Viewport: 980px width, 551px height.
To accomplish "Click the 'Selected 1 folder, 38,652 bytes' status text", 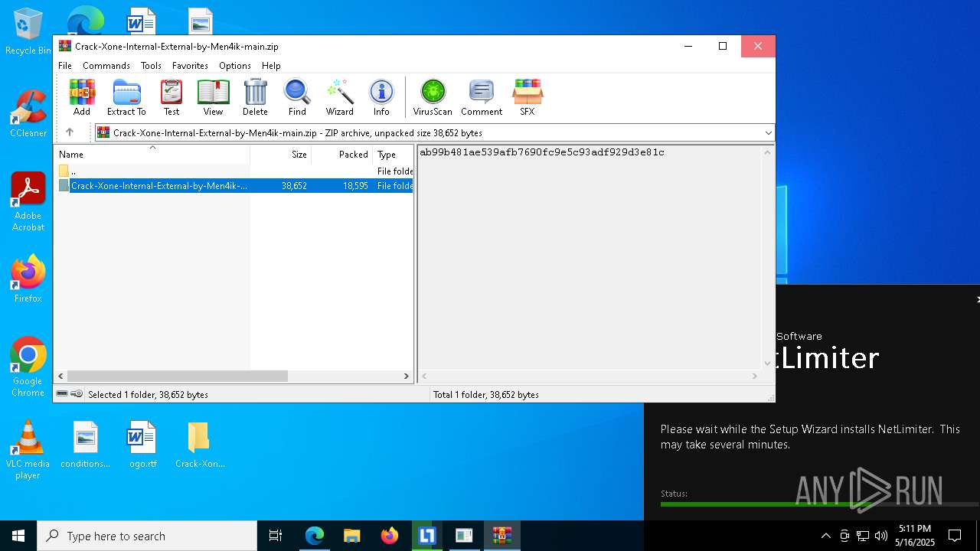I will point(148,395).
